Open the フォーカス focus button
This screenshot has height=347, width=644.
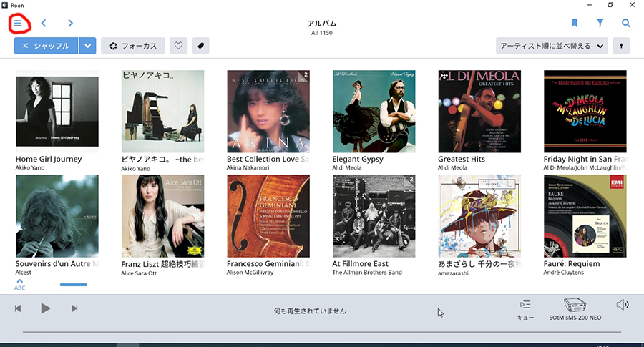coord(133,46)
